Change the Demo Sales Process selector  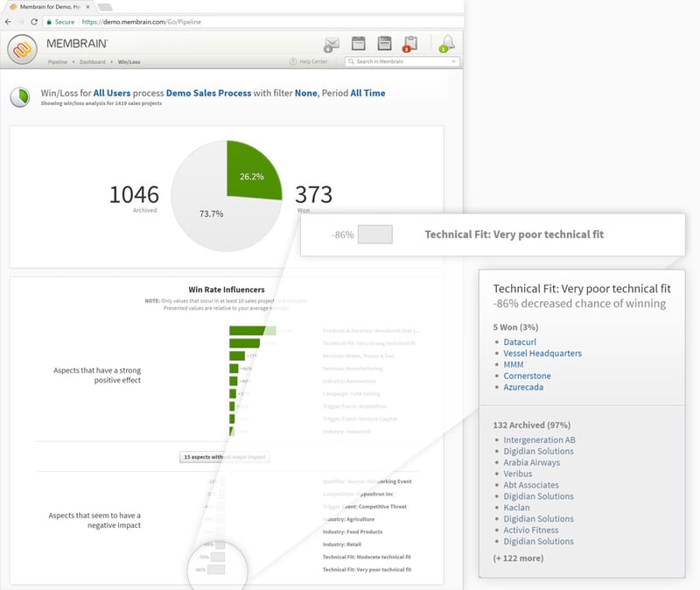(x=208, y=93)
